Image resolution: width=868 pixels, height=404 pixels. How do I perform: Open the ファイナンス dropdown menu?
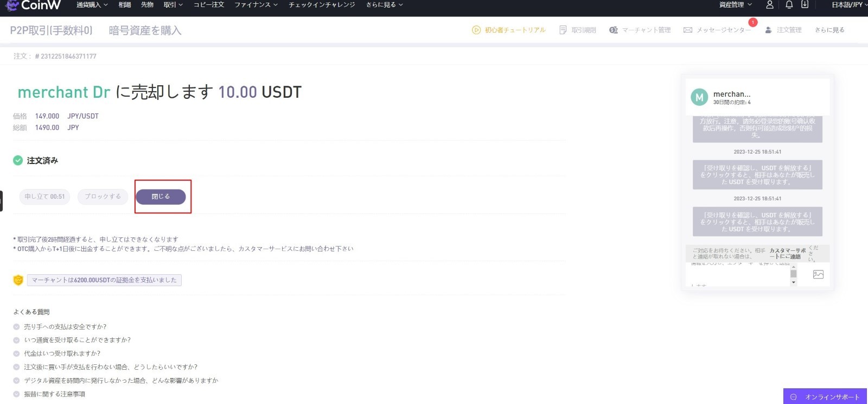256,5
